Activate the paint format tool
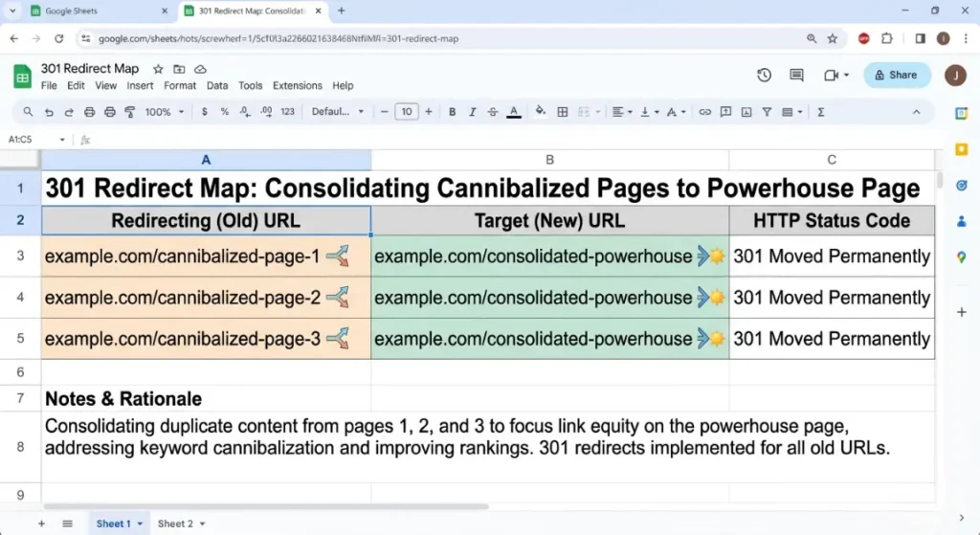 click(x=130, y=112)
